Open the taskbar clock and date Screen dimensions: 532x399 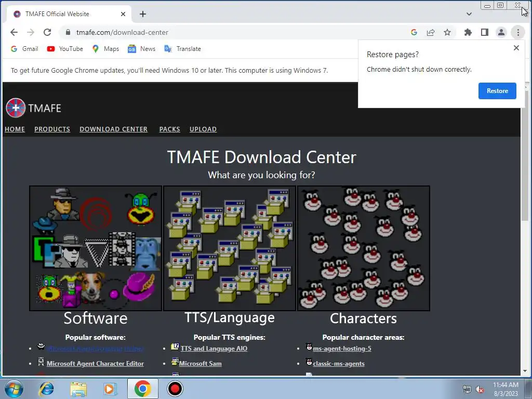(506, 389)
